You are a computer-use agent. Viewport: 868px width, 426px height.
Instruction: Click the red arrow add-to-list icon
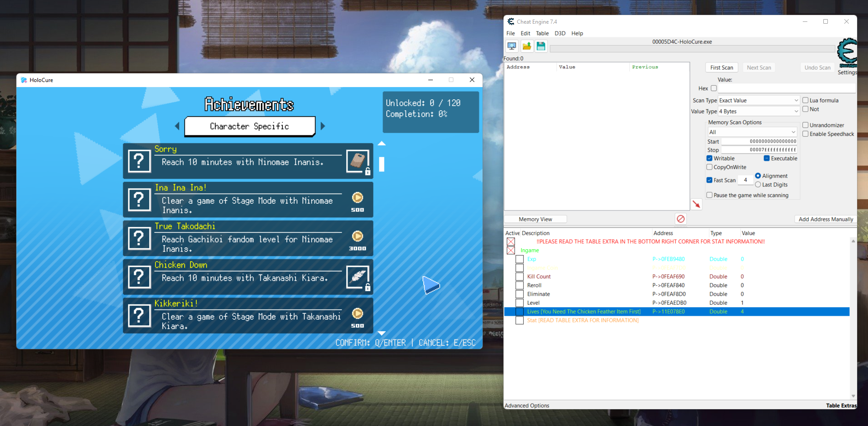click(696, 204)
